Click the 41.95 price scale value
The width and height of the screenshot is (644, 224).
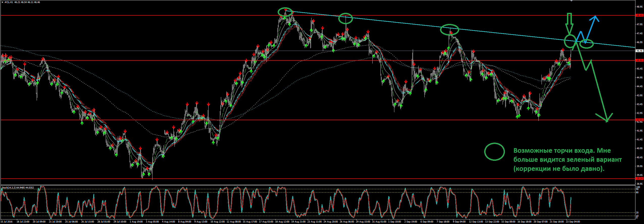point(639,131)
